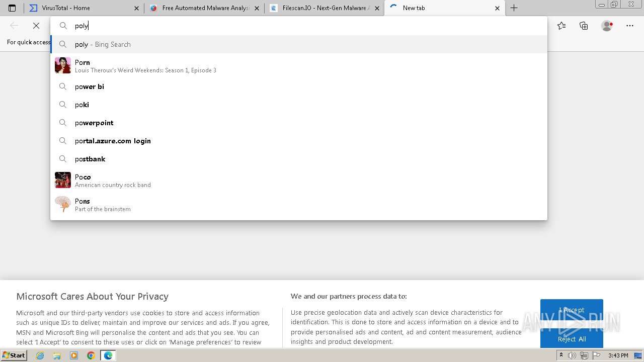Click the Microsoft Edge taskbar icon

click(108, 355)
